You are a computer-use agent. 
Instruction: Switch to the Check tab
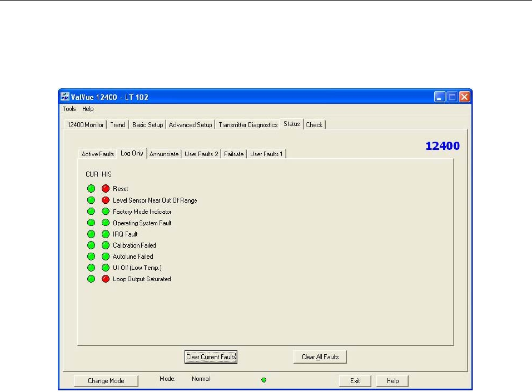[314, 125]
